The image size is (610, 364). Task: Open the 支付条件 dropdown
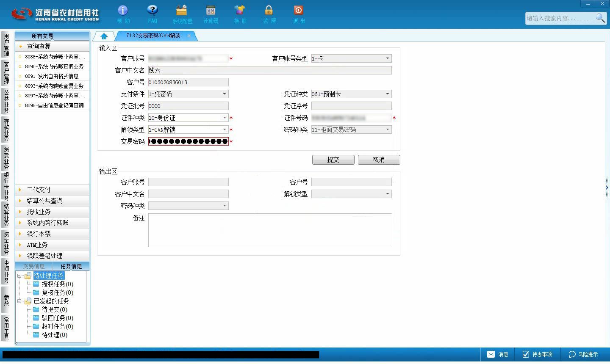225,94
